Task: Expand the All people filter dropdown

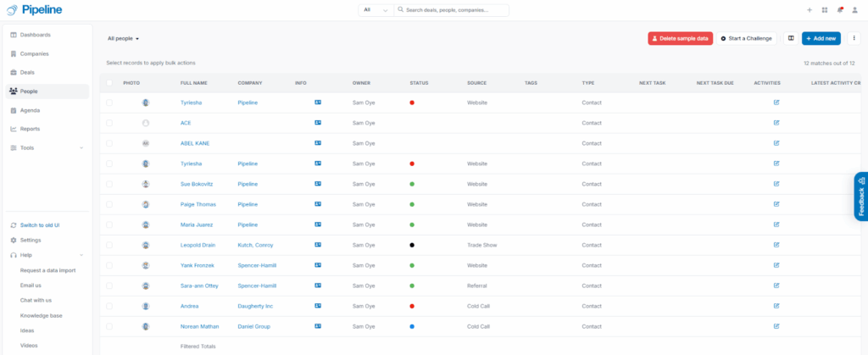Action: coord(124,39)
